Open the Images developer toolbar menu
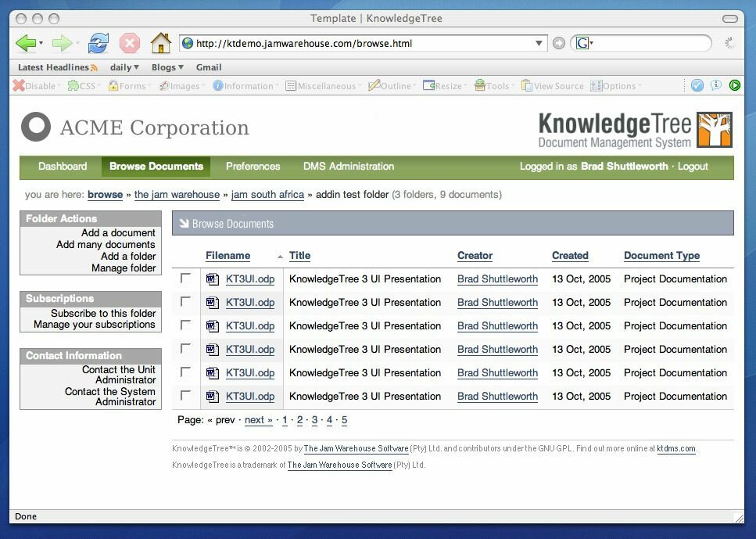 [x=181, y=86]
